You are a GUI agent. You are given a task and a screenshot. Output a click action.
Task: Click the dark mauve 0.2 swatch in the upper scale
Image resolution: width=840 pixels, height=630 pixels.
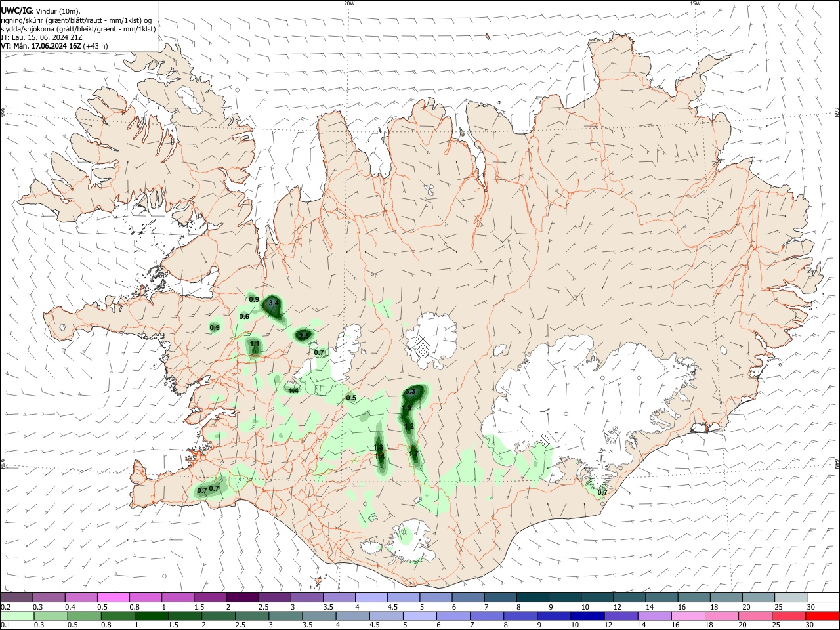pos(17,597)
